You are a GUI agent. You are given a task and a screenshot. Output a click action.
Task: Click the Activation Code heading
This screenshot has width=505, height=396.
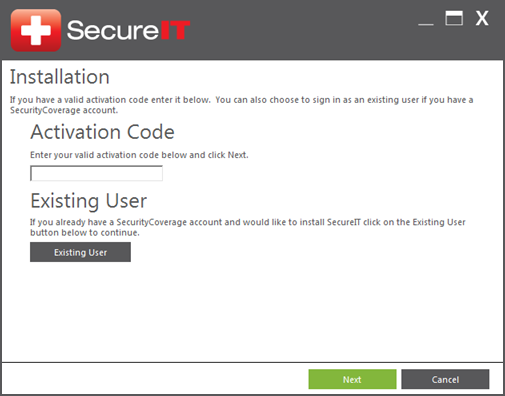pos(102,132)
